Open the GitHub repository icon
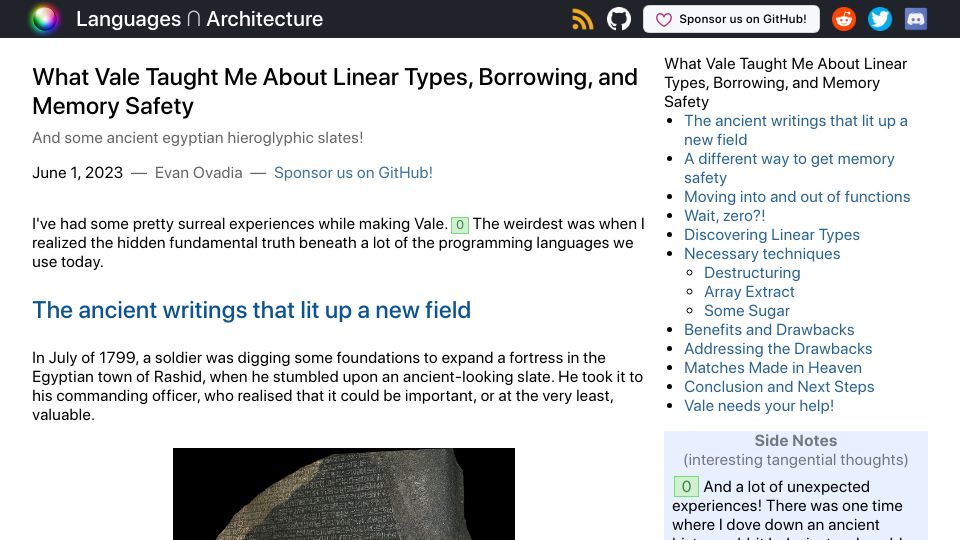The height and width of the screenshot is (540, 960). point(618,19)
